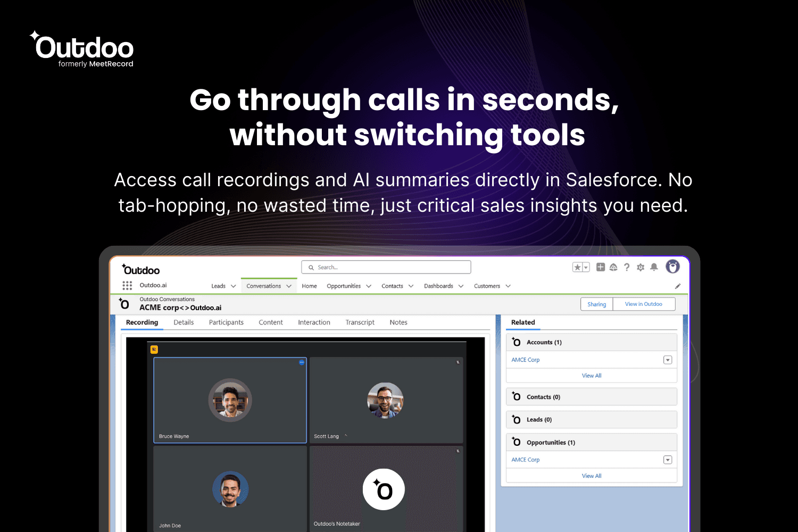Image resolution: width=798 pixels, height=532 pixels.
Task: Select the Related tab
Action: [523, 322]
